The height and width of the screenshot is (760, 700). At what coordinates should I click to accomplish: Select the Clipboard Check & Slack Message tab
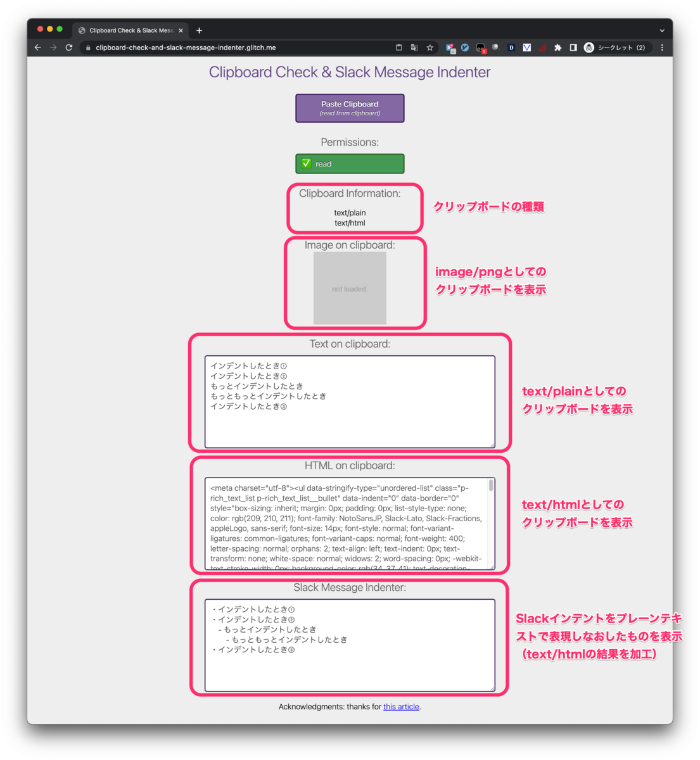pos(130,30)
